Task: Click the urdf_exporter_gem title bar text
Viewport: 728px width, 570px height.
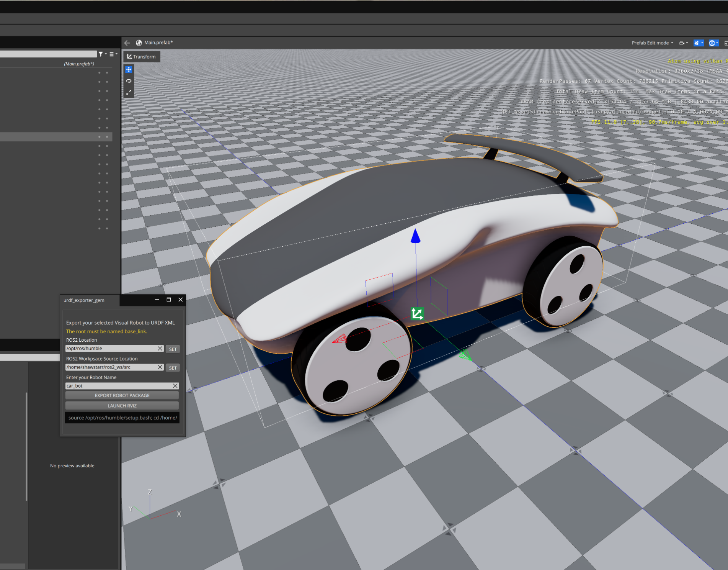Action: (x=84, y=300)
